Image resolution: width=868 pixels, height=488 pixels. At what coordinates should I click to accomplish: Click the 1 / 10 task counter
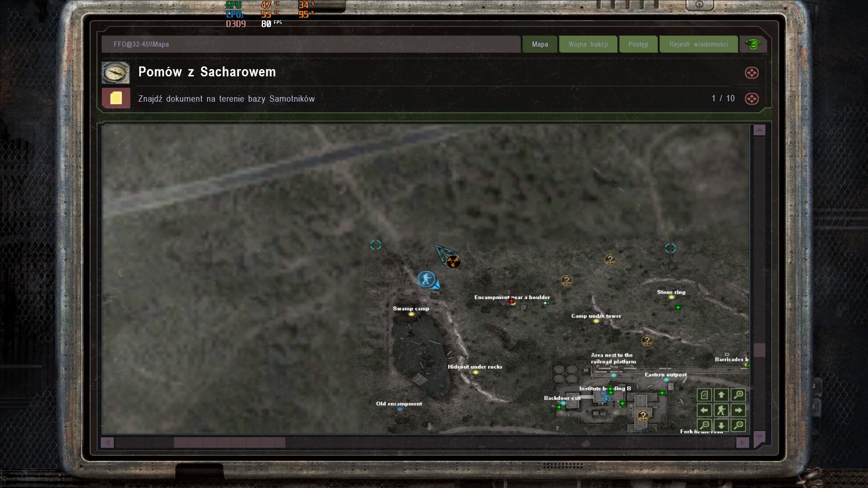(x=723, y=99)
